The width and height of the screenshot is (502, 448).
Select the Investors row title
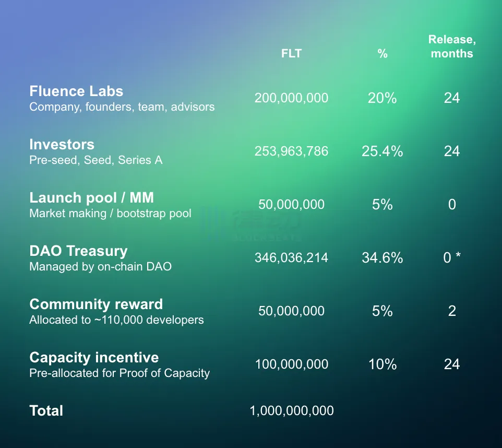(62, 145)
